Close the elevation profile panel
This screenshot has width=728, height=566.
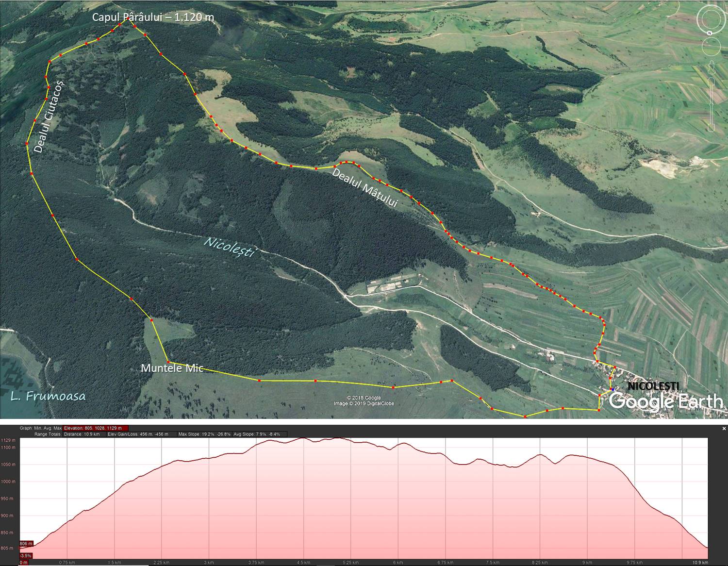724,429
